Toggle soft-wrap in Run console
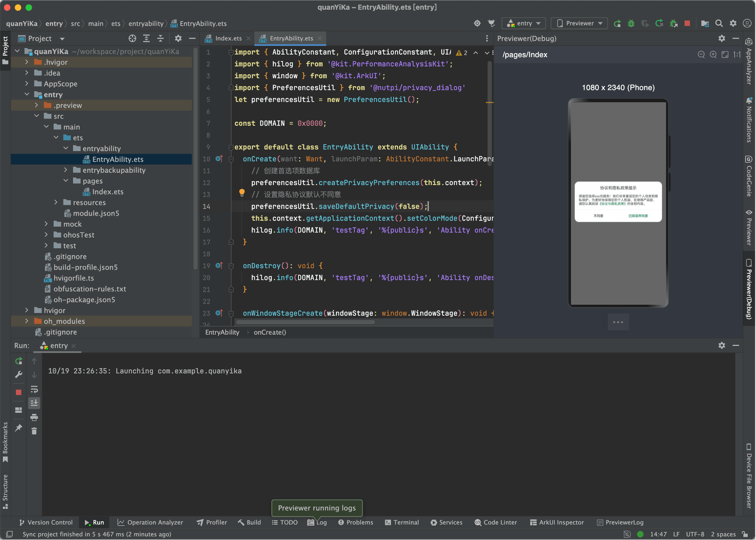Image resolution: width=756 pixels, height=540 pixels. coord(34,389)
